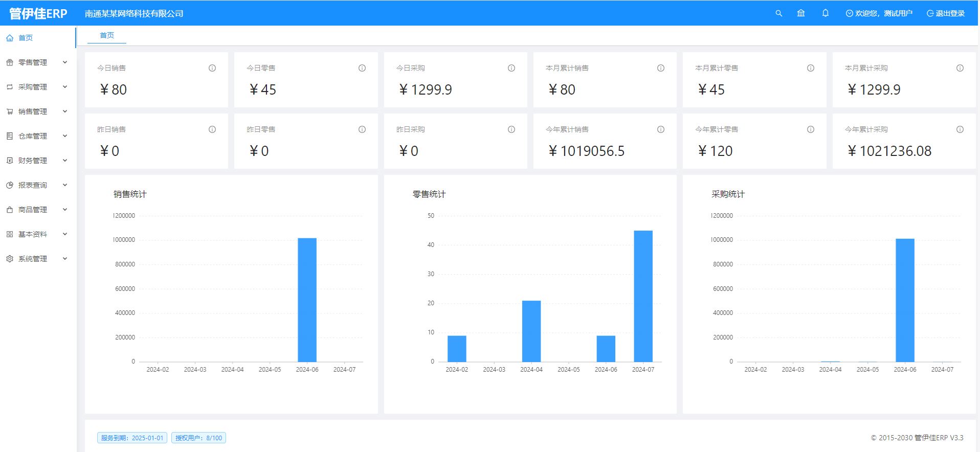980x452 pixels.
Task: Expand the 仓库管理 sidebar menu
Action: (37, 136)
